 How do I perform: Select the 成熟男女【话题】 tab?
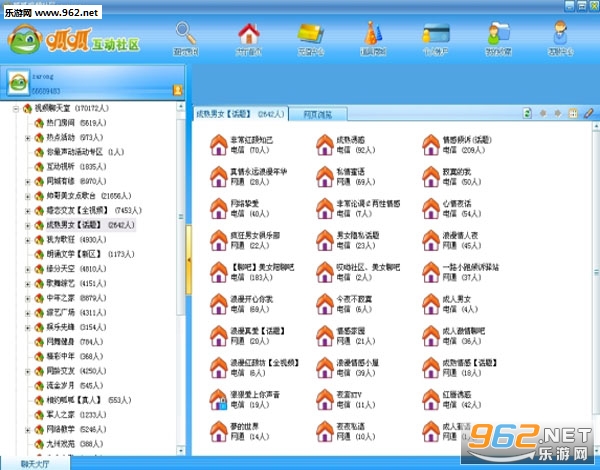coord(240,114)
